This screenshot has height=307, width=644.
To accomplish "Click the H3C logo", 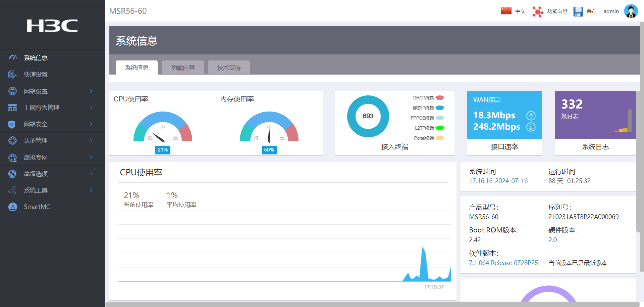I will (52, 26).
